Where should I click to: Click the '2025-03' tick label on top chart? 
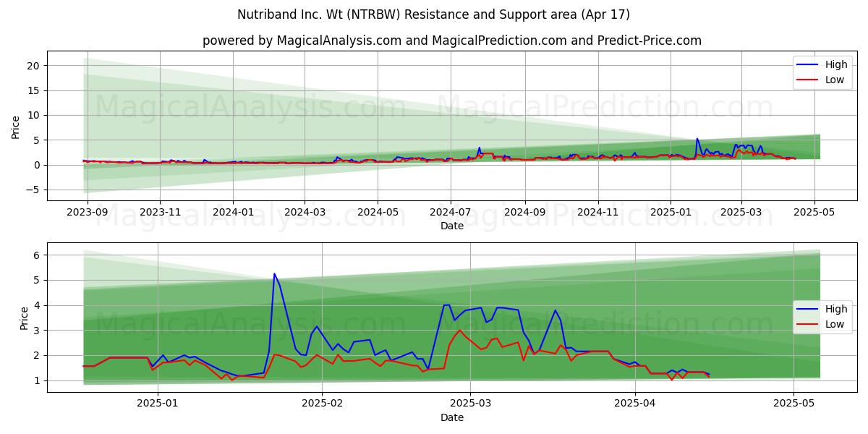click(x=741, y=213)
